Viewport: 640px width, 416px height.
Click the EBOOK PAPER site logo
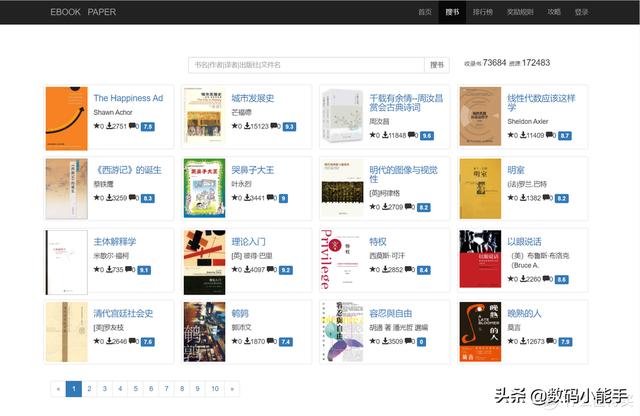83,12
